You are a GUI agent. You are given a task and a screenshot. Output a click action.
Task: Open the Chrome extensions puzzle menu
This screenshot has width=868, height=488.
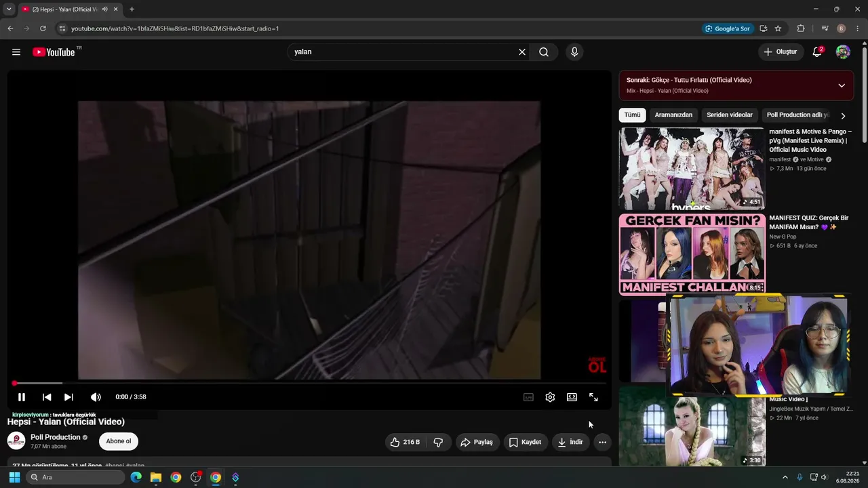point(801,28)
